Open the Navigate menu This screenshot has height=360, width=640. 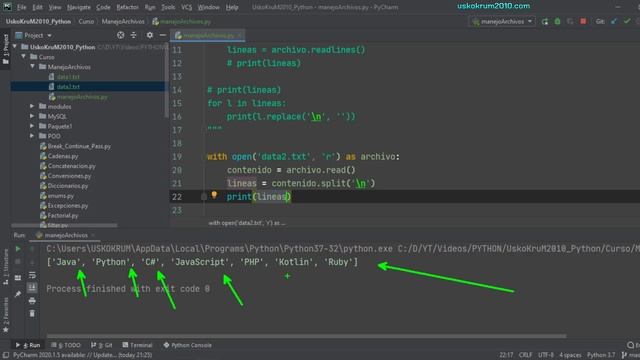click(79, 7)
